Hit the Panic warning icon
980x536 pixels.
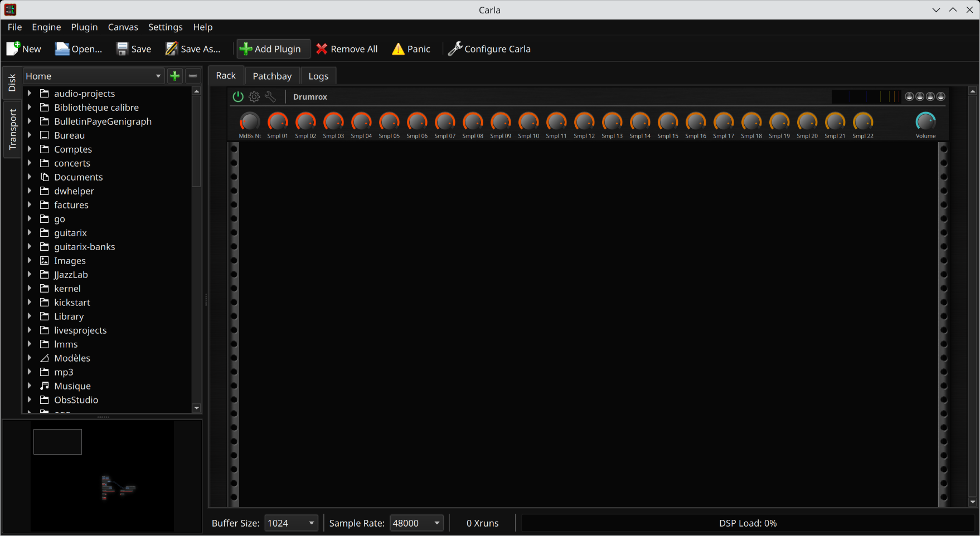click(x=398, y=49)
